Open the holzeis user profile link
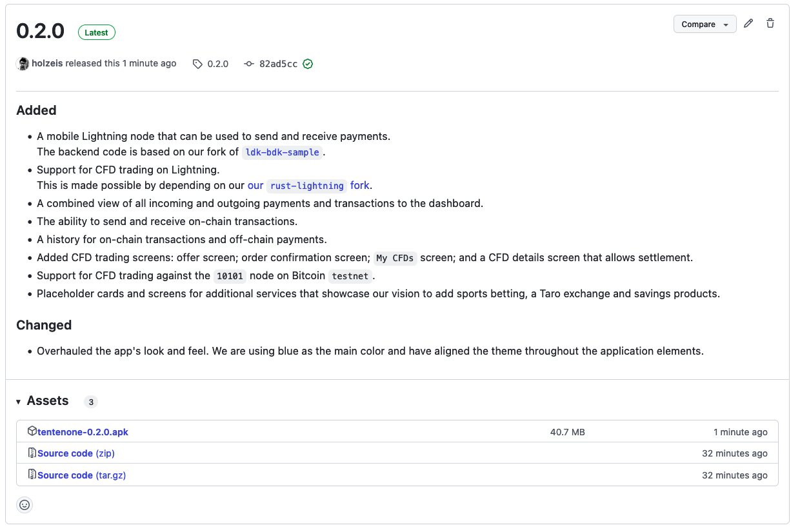The width and height of the screenshot is (800, 532). [x=47, y=64]
